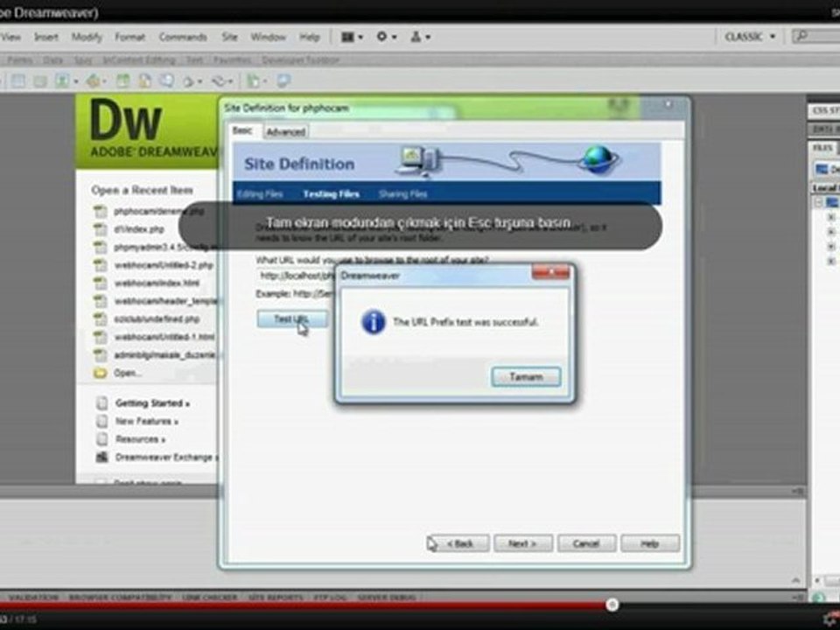Click the green templates icon in insert bar

[253, 81]
